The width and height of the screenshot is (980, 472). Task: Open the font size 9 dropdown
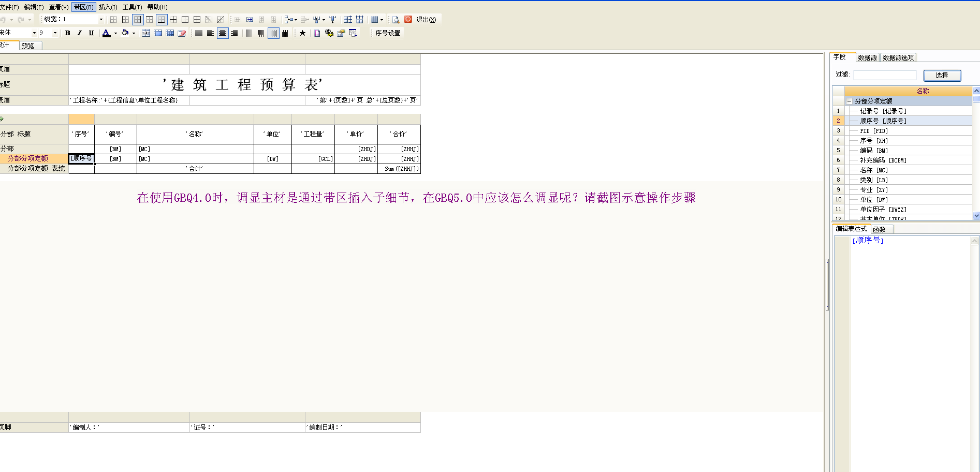point(55,33)
